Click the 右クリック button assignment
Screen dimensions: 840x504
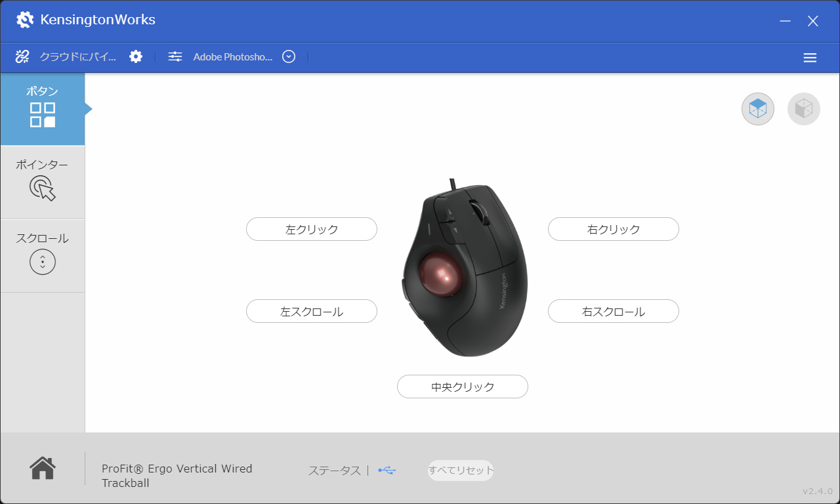[x=614, y=229]
